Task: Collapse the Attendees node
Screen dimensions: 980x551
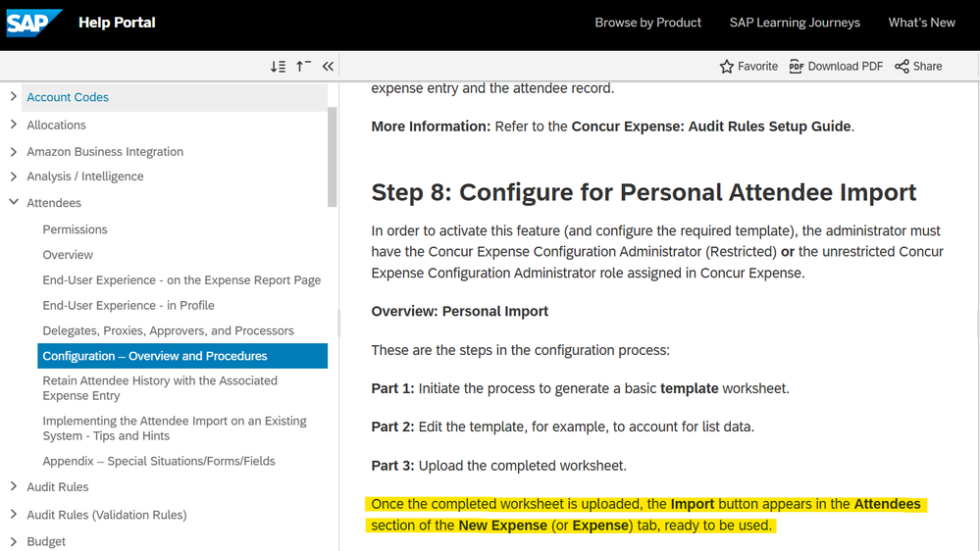Action: (13, 202)
